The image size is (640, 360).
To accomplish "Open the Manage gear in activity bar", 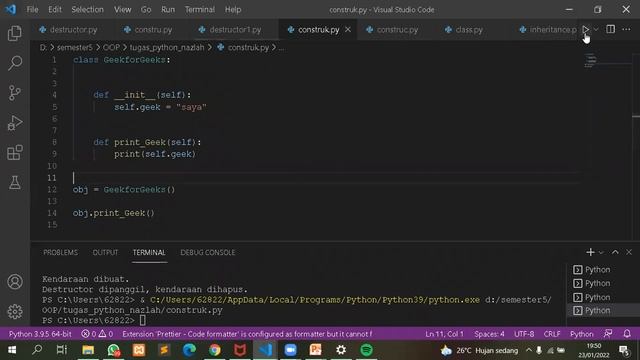I will [x=15, y=311].
